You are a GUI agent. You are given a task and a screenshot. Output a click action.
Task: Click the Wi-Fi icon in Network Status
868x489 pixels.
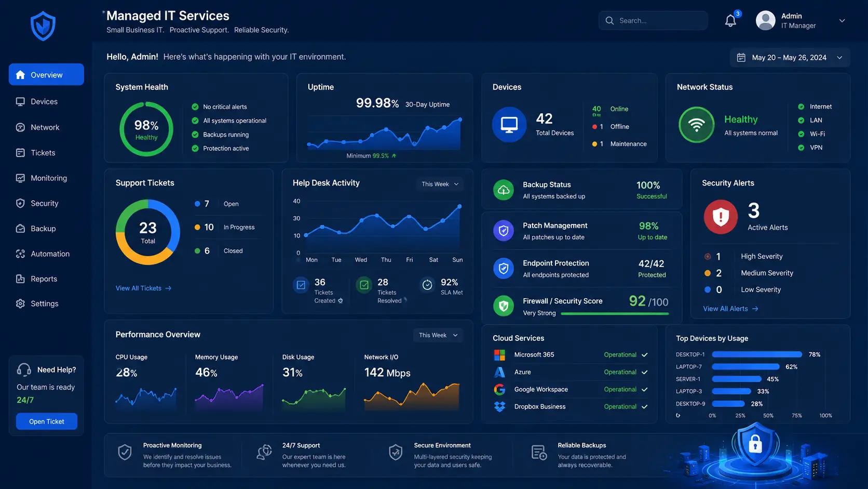697,125
